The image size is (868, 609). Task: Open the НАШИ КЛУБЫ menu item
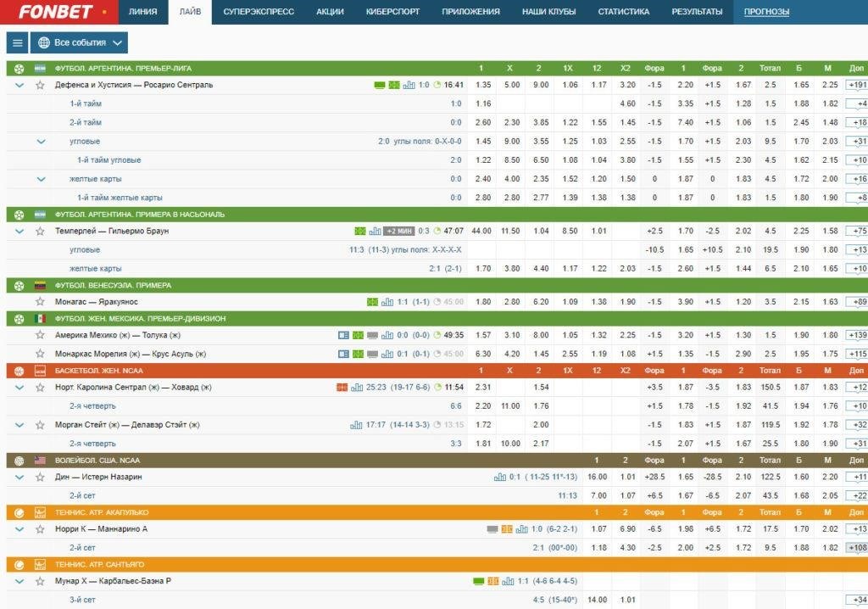(548, 12)
